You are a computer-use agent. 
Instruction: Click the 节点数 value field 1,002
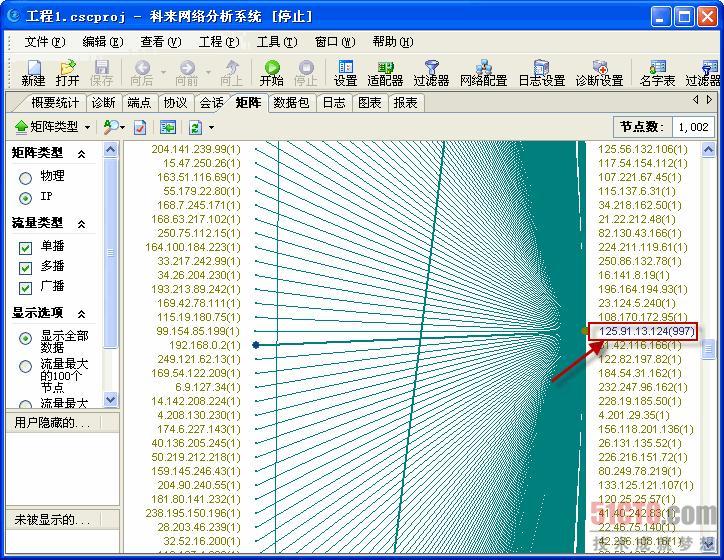(x=693, y=127)
